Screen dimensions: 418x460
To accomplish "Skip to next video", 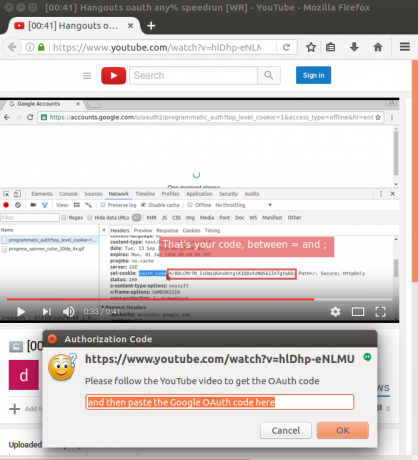I will coord(47,311).
